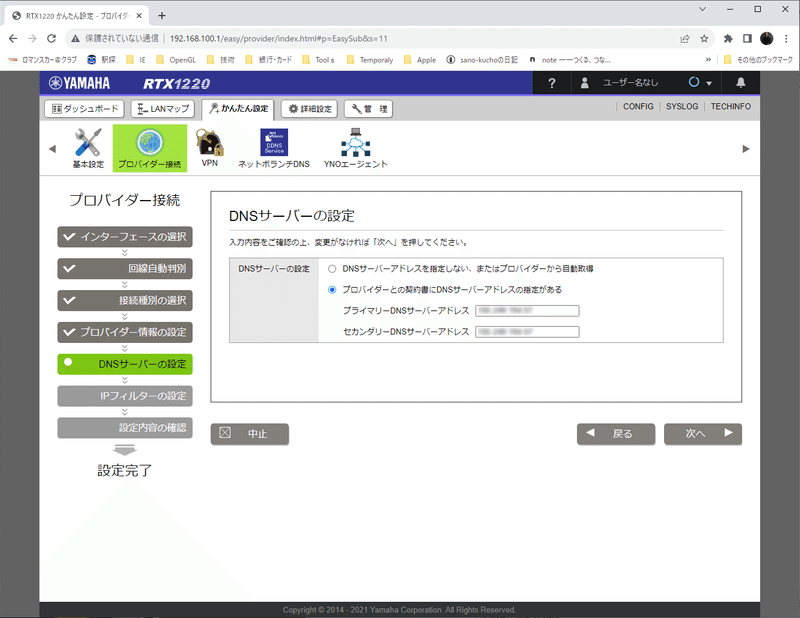The image size is (800, 618).
Task: Select the 設定内容の確認 step
Action: [125, 428]
